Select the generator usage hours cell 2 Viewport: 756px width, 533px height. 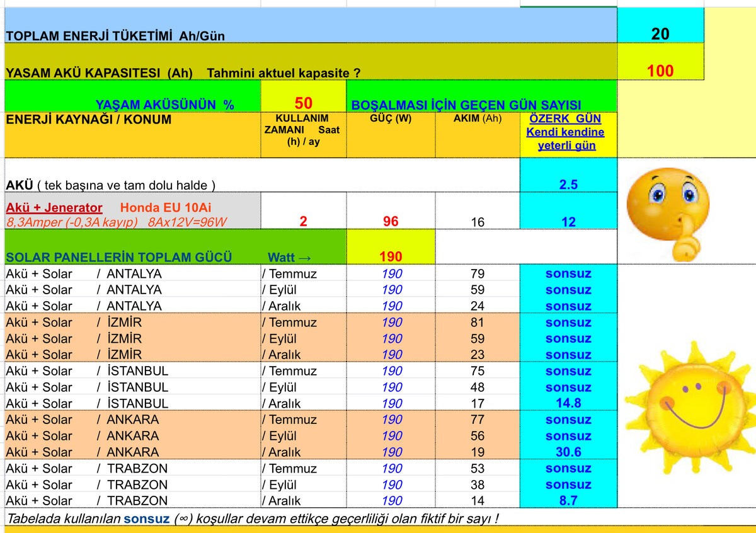coord(303,222)
